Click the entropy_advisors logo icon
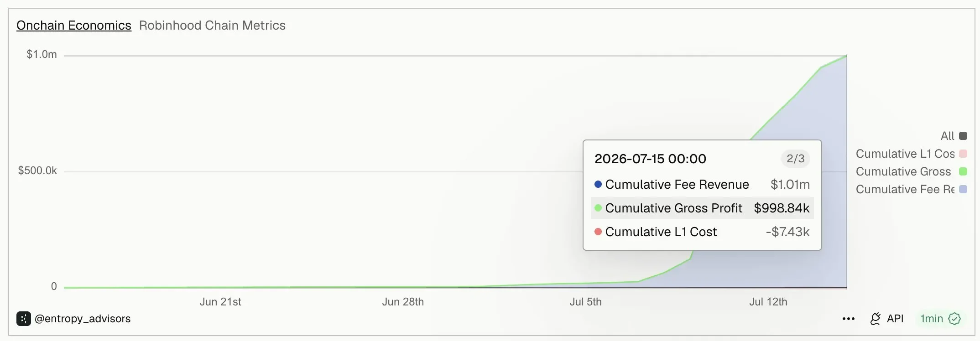This screenshot has height=341, width=980. coord(24,319)
